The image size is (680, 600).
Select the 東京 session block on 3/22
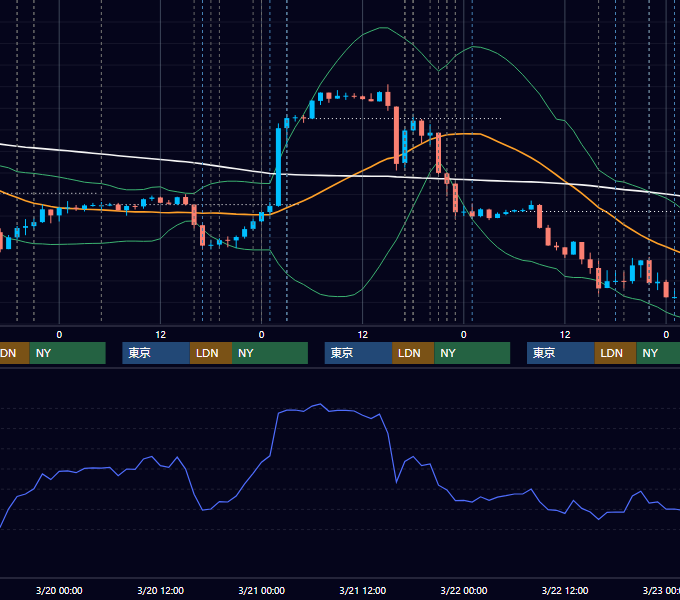[x=561, y=353]
